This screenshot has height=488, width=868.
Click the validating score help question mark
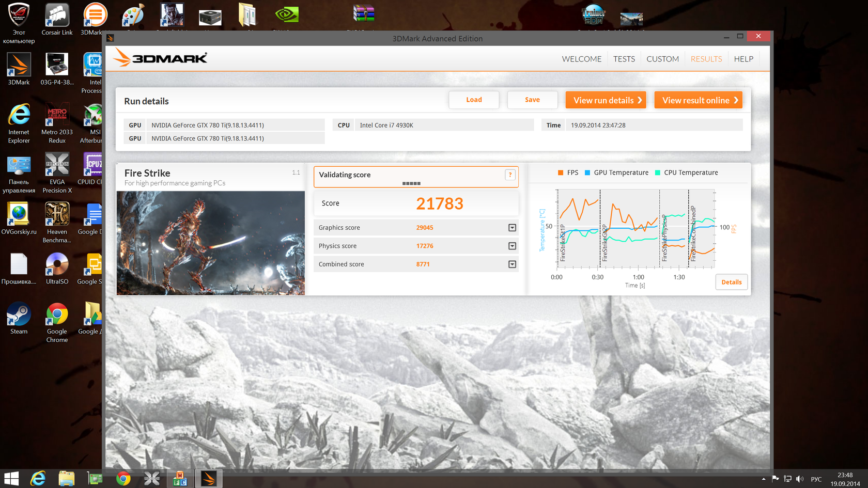click(x=510, y=175)
